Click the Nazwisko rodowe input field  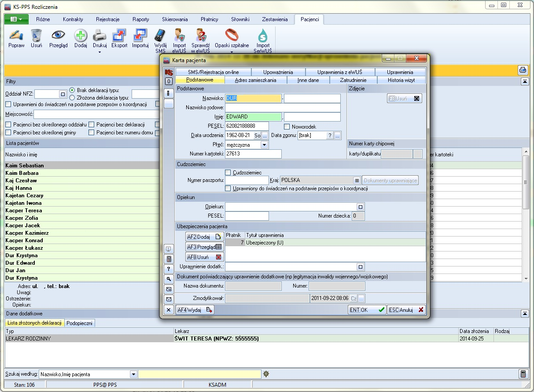283,107
